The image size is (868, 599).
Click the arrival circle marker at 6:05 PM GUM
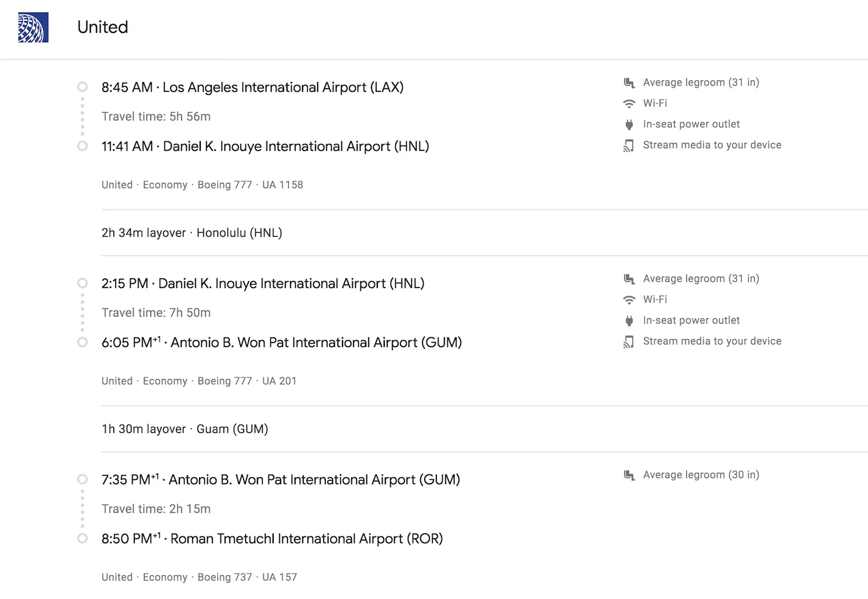(x=83, y=342)
